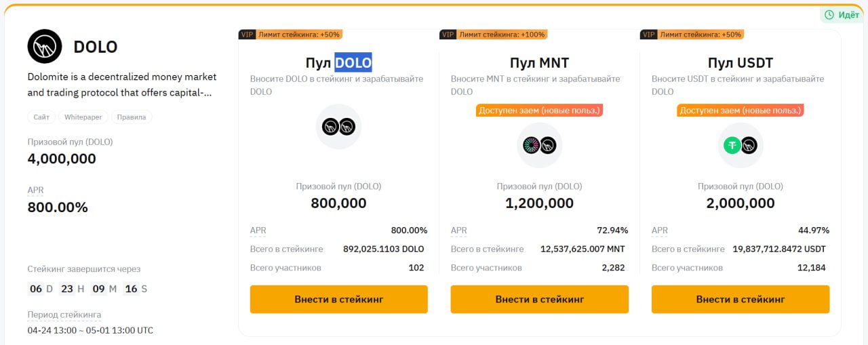Click the underlined APR label in left panel
868x345 pixels.
(x=36, y=190)
